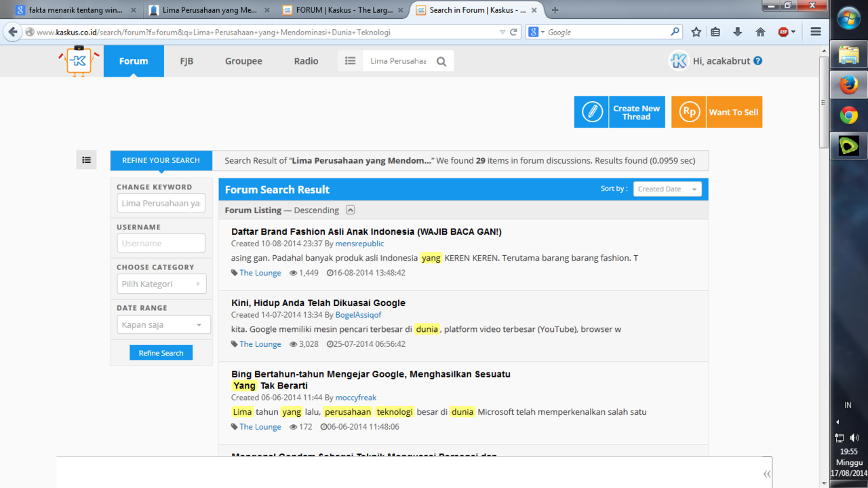The image size is (868, 488).
Task: Click the Kaskus logo mascot
Action: click(x=79, y=60)
